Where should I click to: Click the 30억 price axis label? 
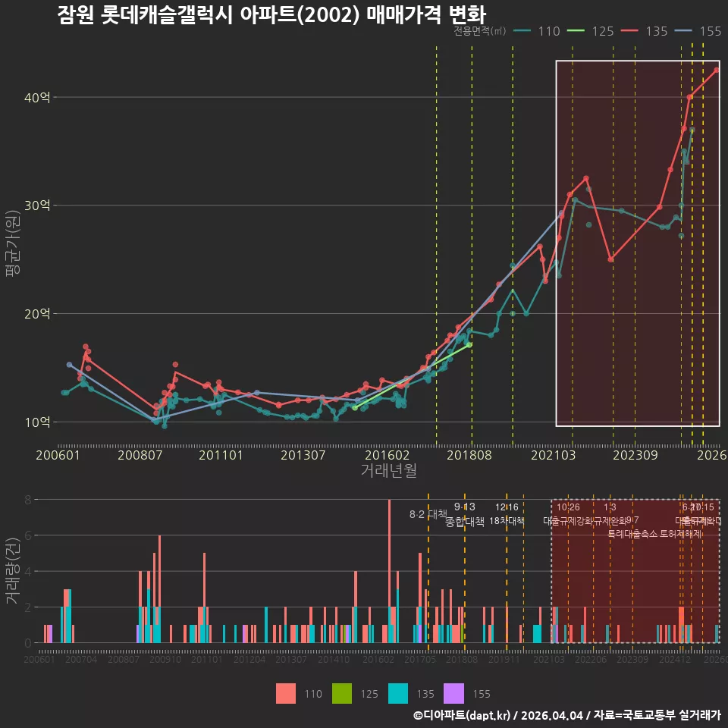(x=37, y=206)
